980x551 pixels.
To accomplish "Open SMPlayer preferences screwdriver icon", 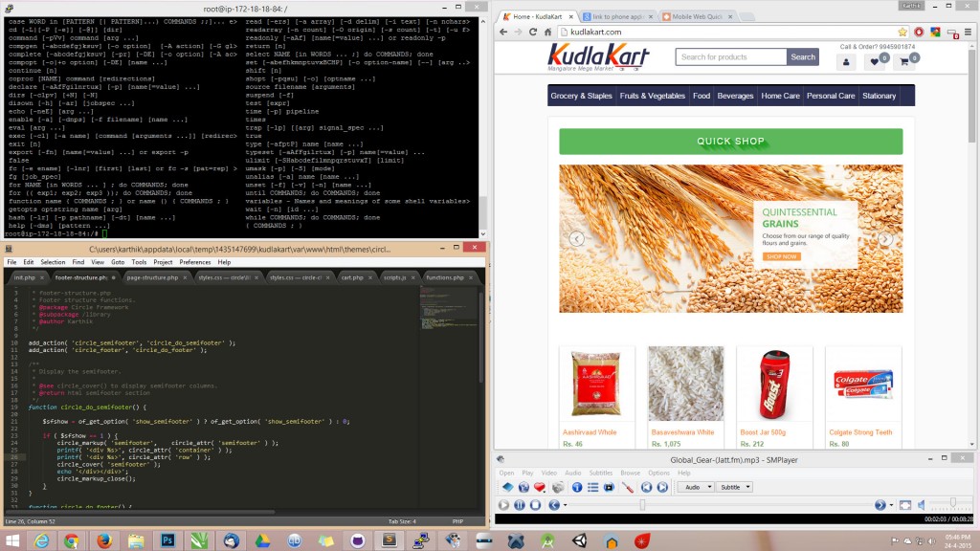I will coord(628,487).
